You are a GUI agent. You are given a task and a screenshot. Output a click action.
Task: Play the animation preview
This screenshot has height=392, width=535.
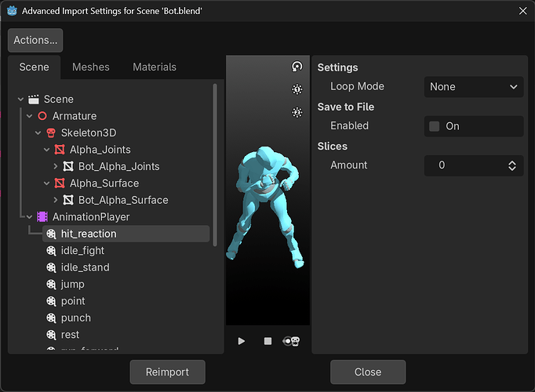[x=242, y=341]
